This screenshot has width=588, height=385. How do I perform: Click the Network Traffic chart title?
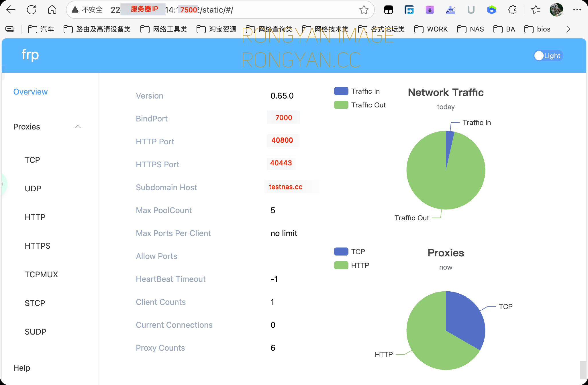click(x=446, y=92)
